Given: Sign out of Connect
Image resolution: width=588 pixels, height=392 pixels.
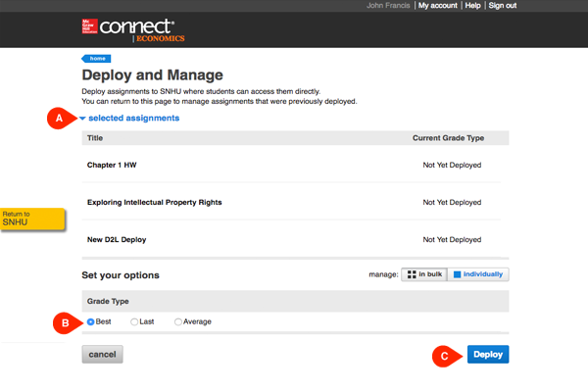Looking at the screenshot, I should 503,6.
